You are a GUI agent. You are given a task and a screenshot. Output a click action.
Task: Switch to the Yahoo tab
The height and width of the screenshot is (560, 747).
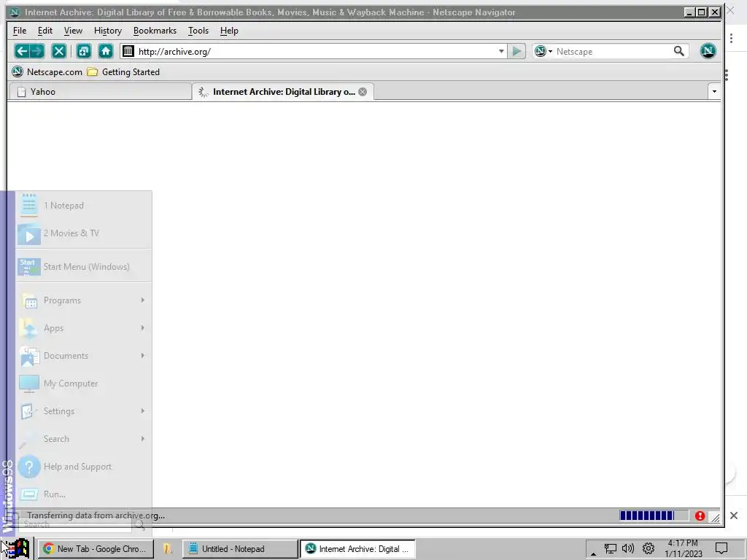[100, 91]
